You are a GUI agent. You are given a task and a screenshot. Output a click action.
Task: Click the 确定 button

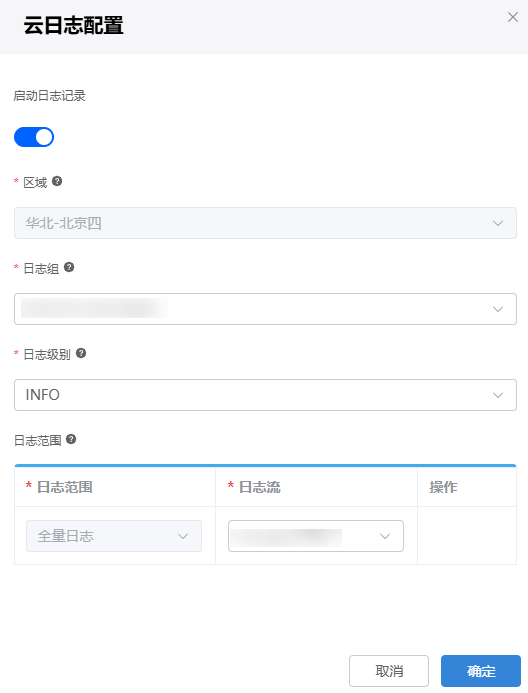[x=481, y=671]
